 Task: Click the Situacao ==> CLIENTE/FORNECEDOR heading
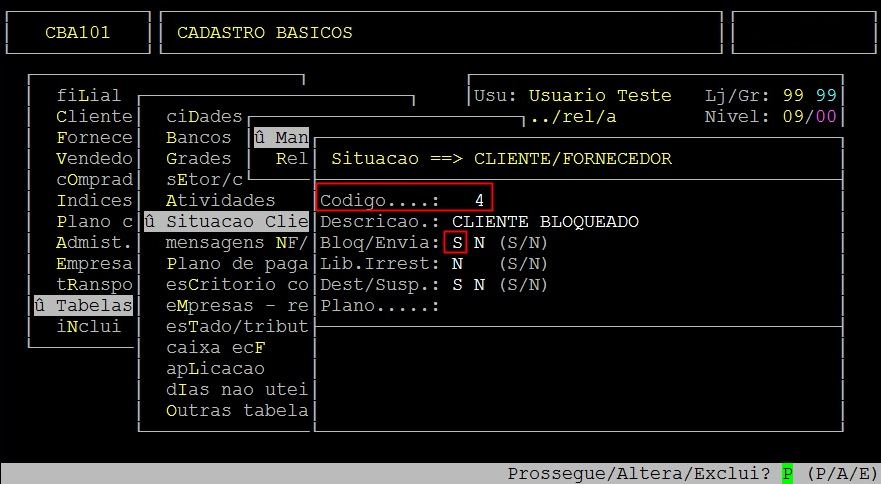[x=501, y=159]
